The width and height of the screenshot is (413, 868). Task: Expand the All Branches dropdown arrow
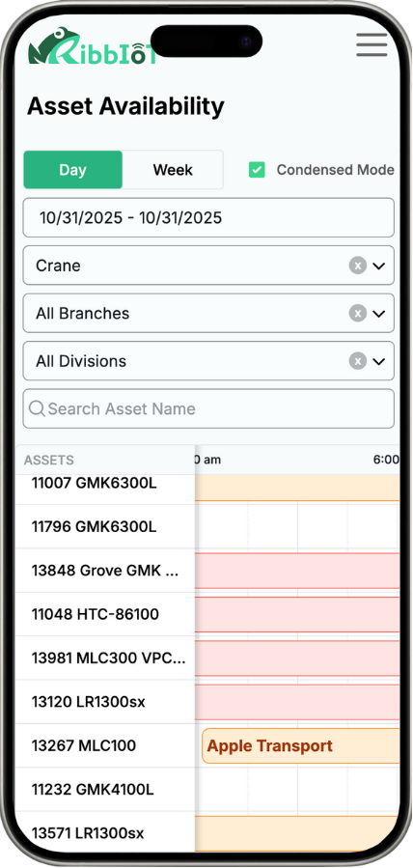[378, 314]
